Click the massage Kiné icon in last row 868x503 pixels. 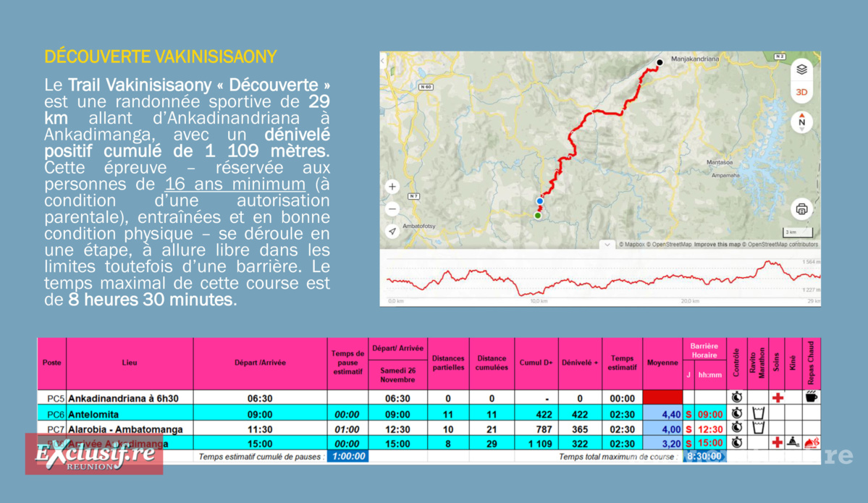[793, 442]
